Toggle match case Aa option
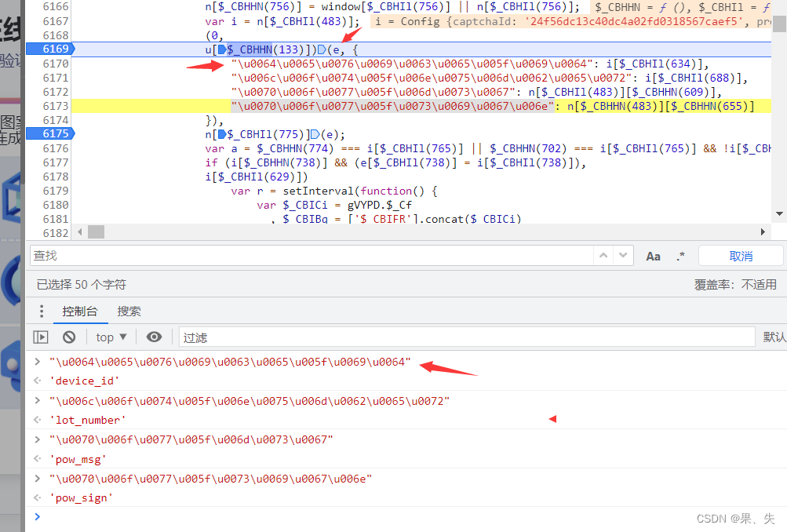 point(653,257)
